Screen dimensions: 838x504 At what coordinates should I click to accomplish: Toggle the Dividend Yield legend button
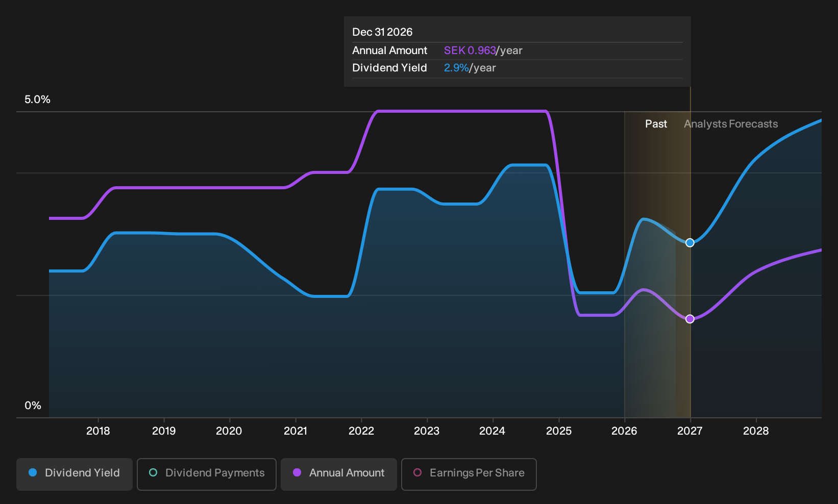point(75,474)
